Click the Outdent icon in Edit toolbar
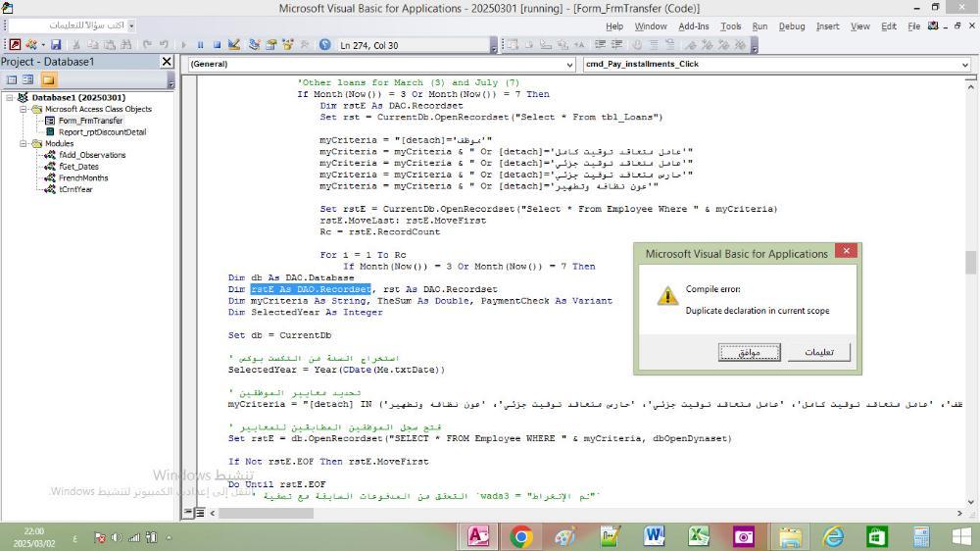The height and width of the screenshot is (551, 980). click(616, 45)
